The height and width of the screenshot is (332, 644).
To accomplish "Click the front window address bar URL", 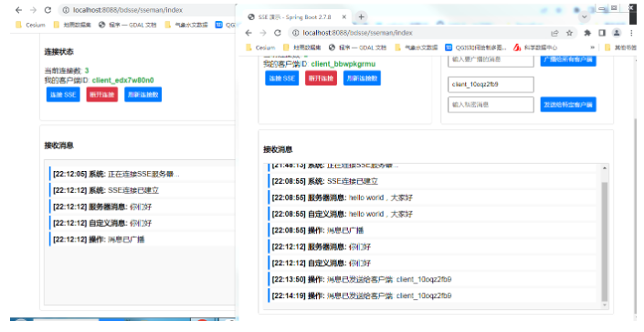I will [x=357, y=33].
